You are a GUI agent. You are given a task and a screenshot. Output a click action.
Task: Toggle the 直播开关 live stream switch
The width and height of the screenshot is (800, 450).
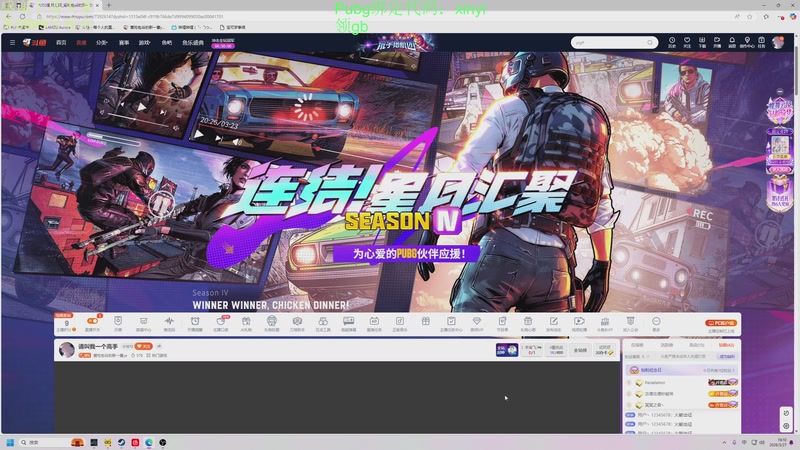[x=93, y=323]
